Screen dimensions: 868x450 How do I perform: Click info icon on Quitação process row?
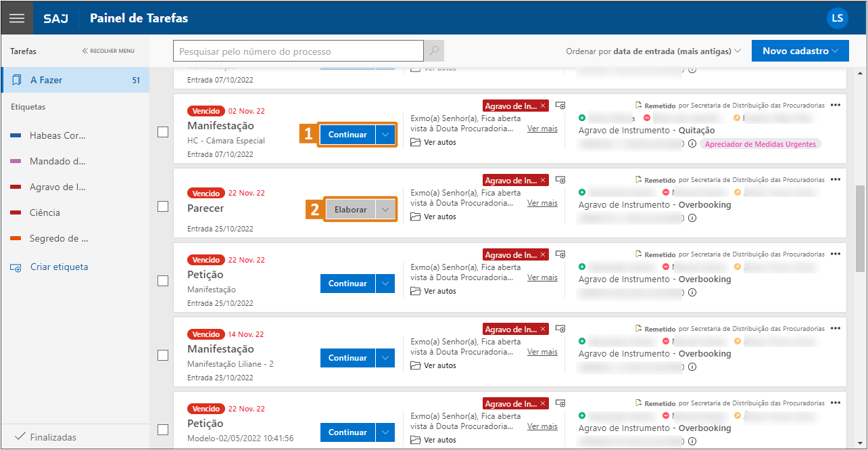click(x=692, y=144)
